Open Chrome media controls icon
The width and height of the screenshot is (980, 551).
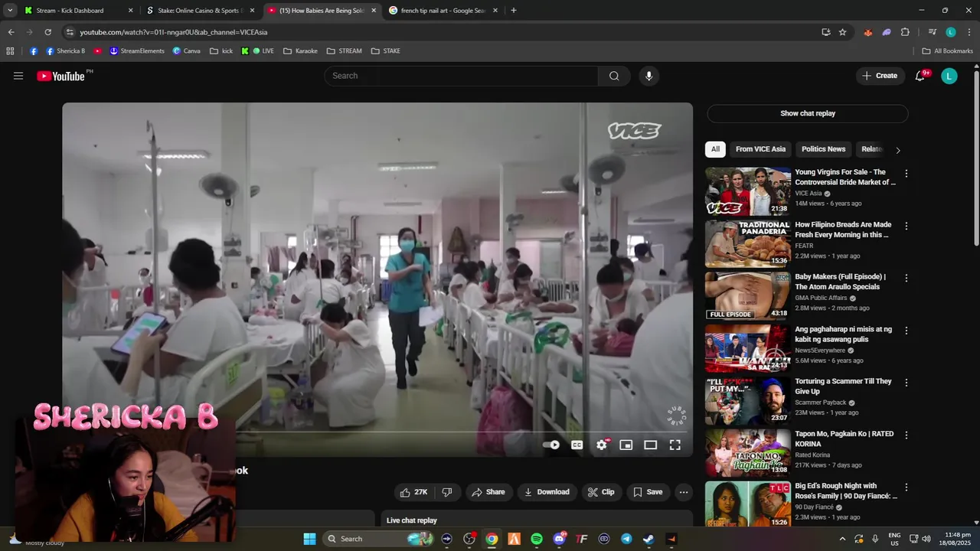932,32
